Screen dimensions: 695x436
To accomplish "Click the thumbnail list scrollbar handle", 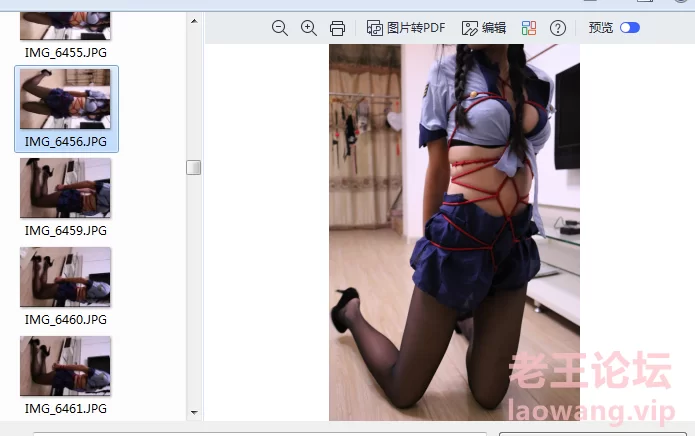I will pyautogui.click(x=193, y=167).
